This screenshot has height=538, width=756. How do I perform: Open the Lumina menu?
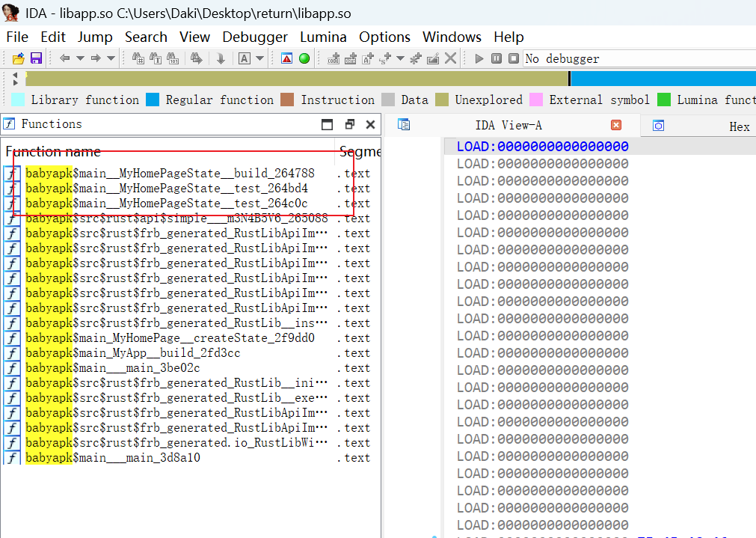(323, 37)
